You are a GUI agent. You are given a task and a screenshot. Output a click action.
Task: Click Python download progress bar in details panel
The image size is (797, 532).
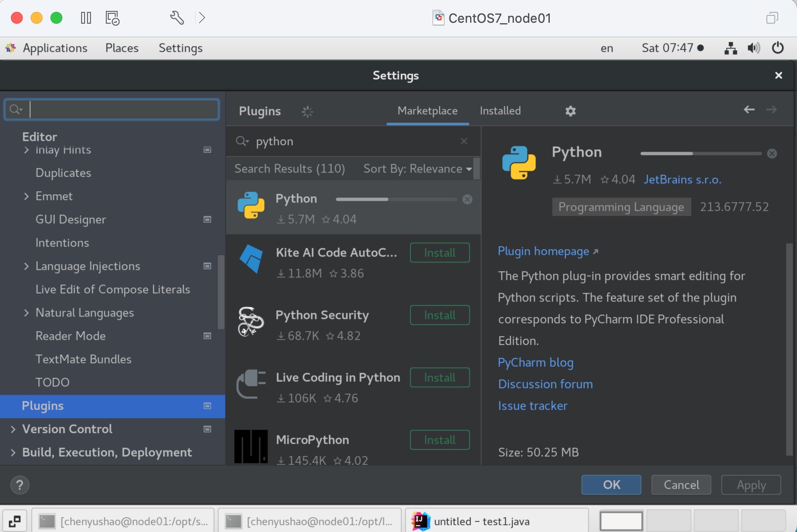tap(701, 154)
